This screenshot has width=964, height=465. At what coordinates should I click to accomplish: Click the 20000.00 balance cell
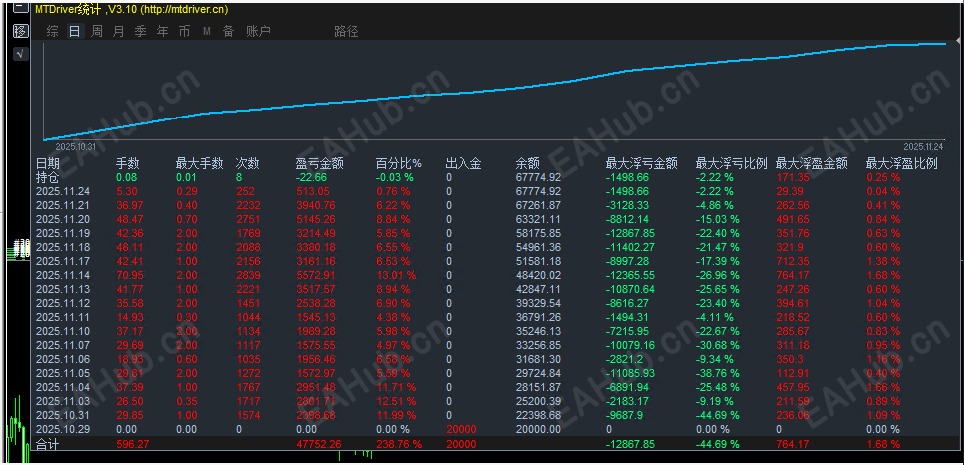pyautogui.click(x=538, y=429)
